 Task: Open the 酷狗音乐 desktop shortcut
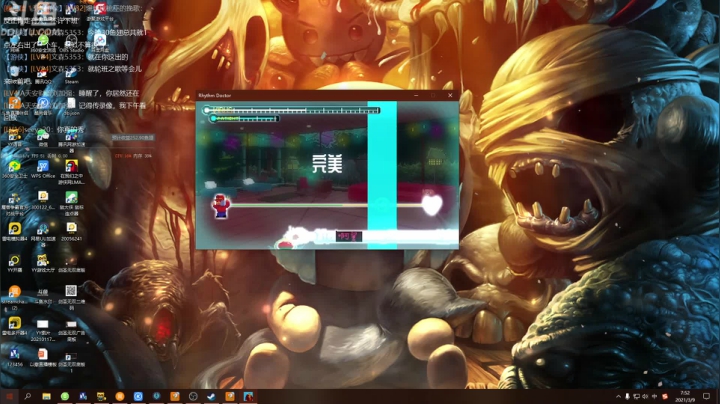coord(43,106)
